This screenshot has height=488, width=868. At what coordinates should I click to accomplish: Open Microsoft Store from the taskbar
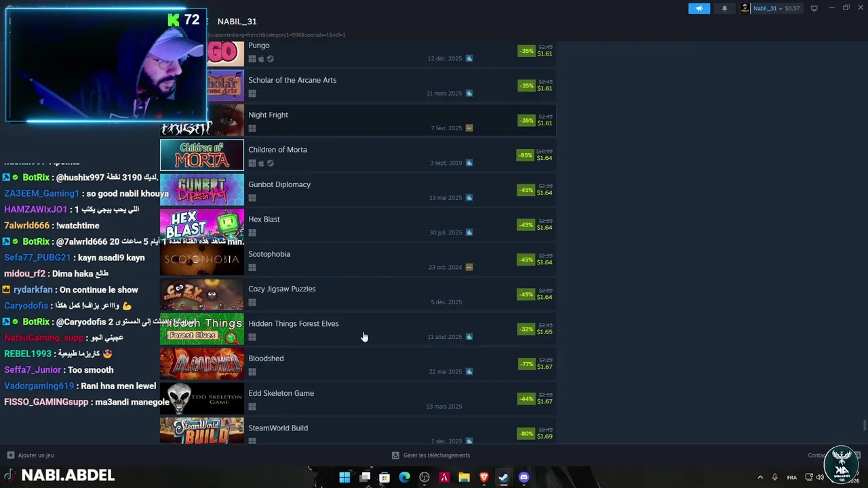pos(384,477)
